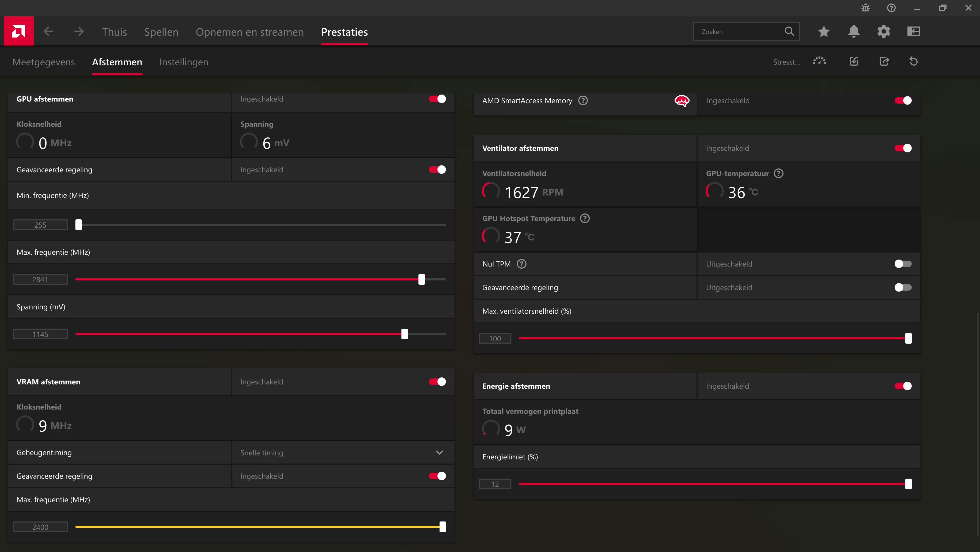Open the help question mark icon in title bar
980x552 pixels.
click(891, 8)
